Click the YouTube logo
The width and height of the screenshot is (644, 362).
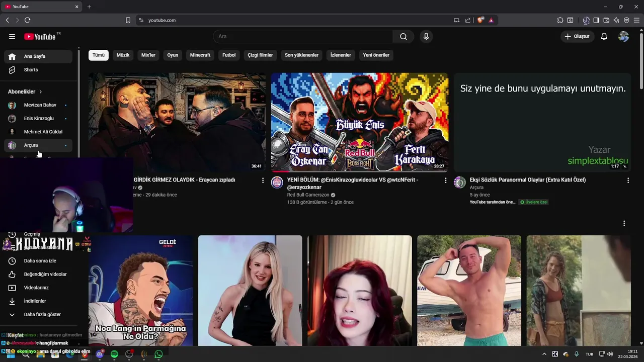pyautogui.click(x=40, y=37)
